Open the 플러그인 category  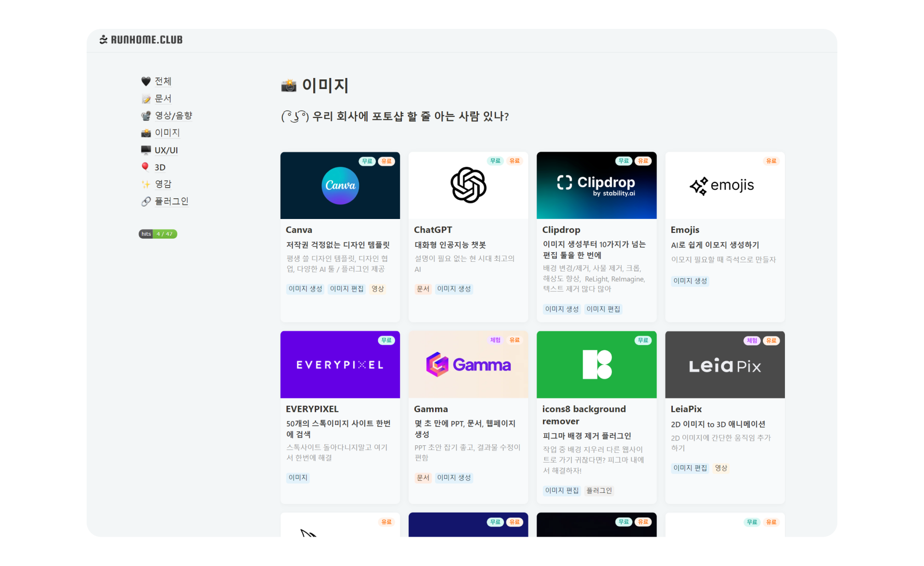tap(171, 201)
